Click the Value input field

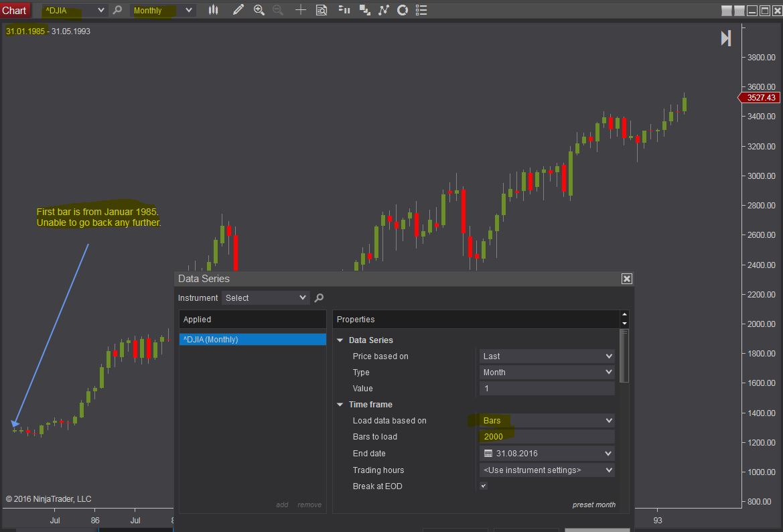click(547, 388)
